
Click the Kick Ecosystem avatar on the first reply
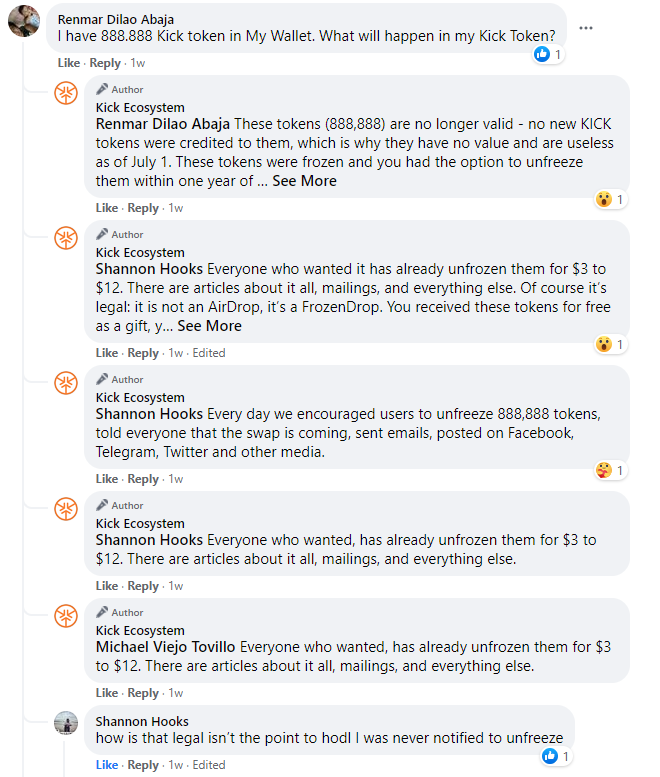pyautogui.click(x=66, y=93)
